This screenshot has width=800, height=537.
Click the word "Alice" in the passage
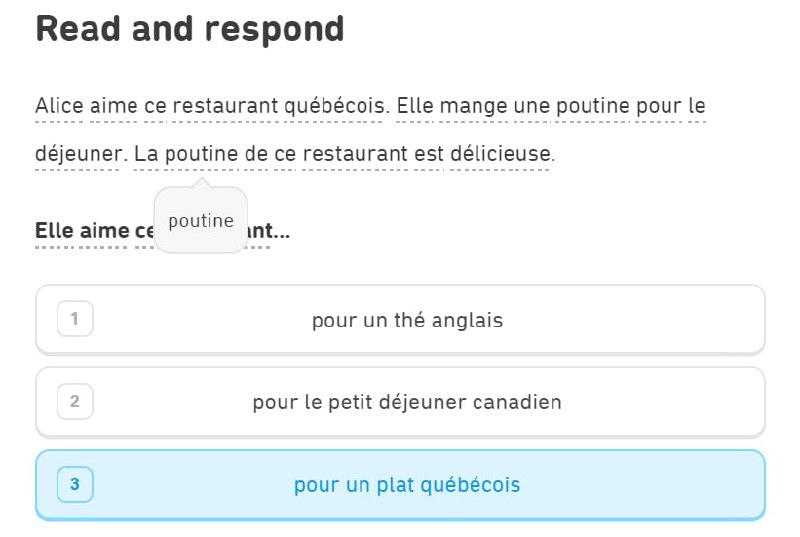click(x=58, y=106)
